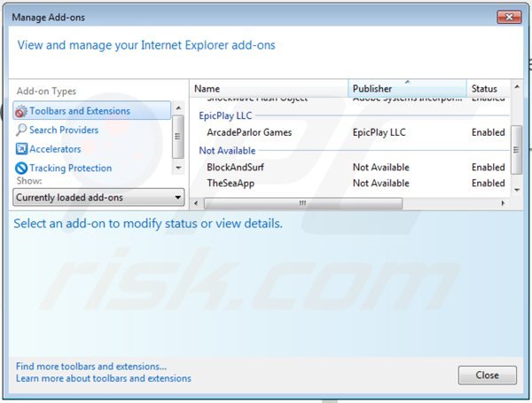The height and width of the screenshot is (403, 532).
Task: Click horizontal scrollbar right arrow
Action: click(503, 203)
